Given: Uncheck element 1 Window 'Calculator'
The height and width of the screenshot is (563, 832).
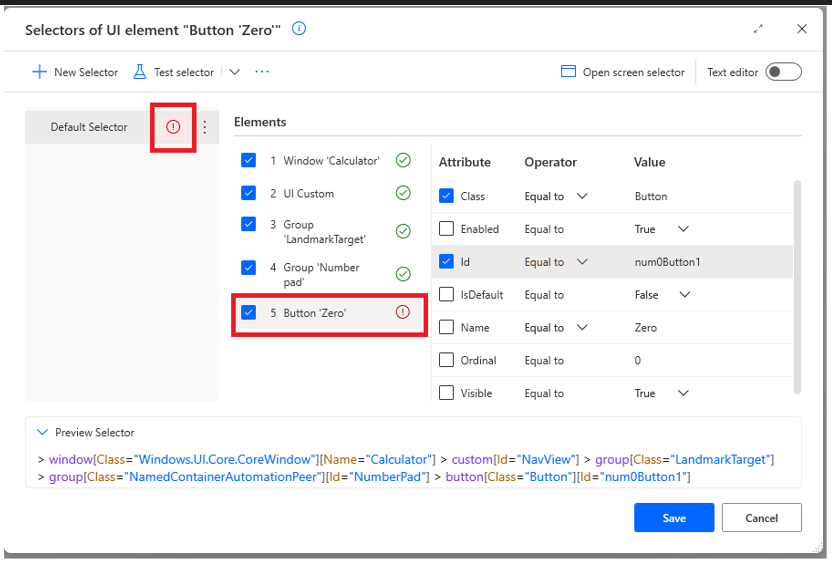Looking at the screenshot, I should coord(248,160).
